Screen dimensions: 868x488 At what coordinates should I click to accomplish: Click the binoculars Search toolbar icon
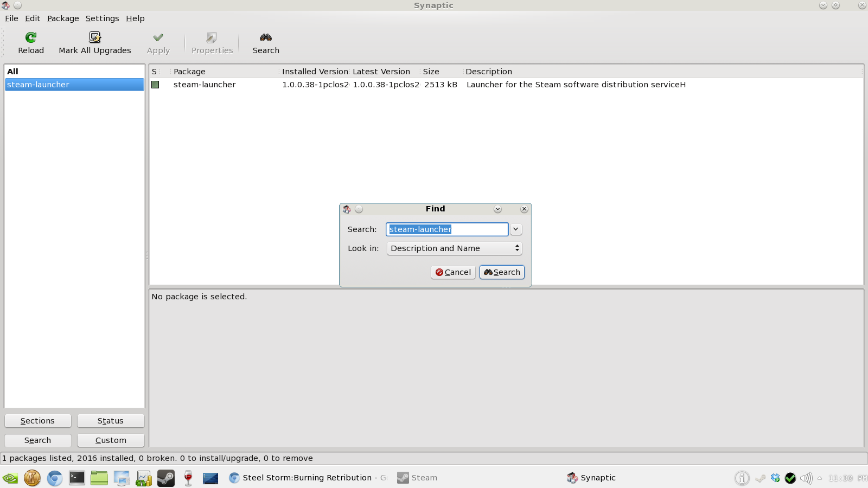click(266, 37)
